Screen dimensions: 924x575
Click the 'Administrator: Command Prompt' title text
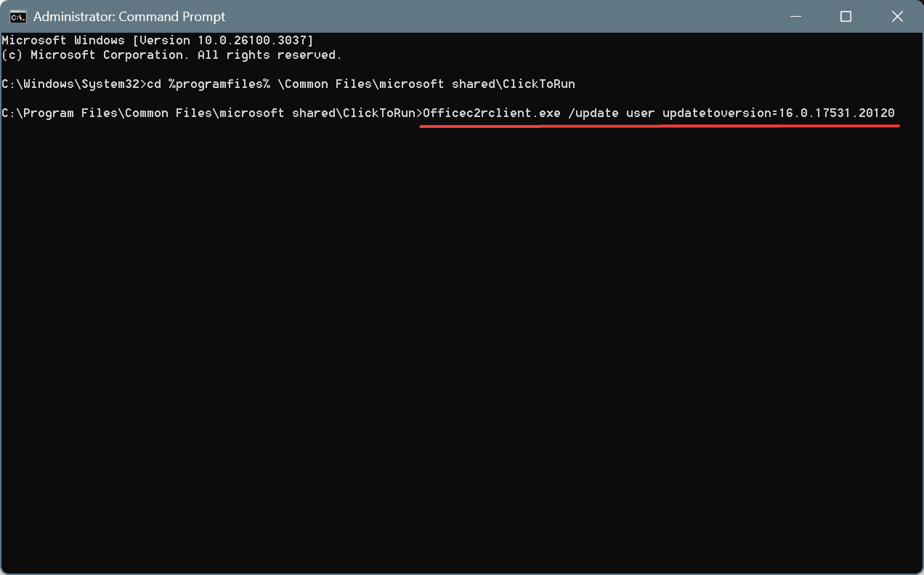click(129, 17)
